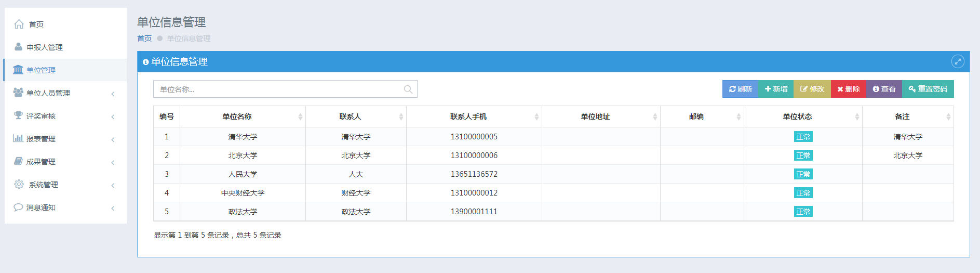Expand the 评奖审核 submenu arrow
980x273 pixels.
[x=113, y=116]
